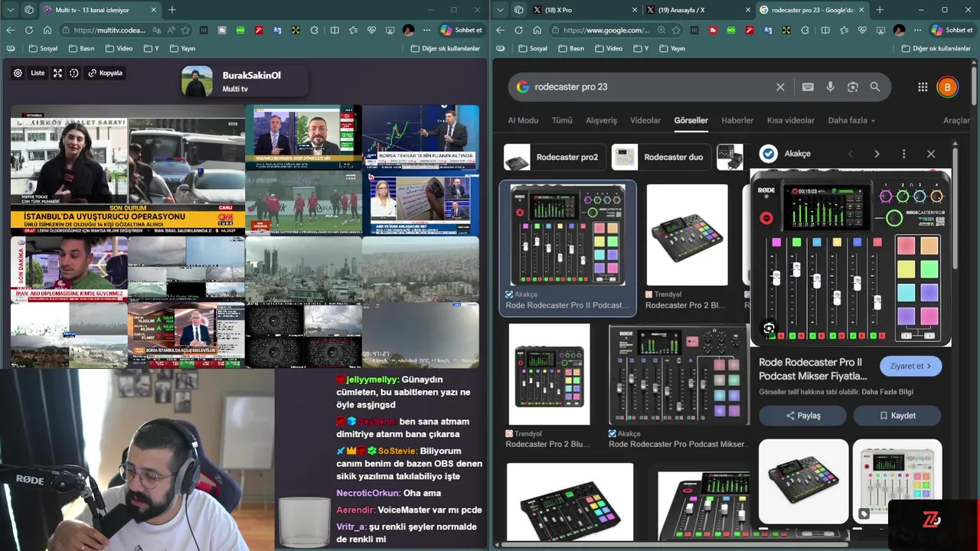This screenshot has width=980, height=551.
Task: Go back in Multi tv browser window
Action: click(x=11, y=30)
